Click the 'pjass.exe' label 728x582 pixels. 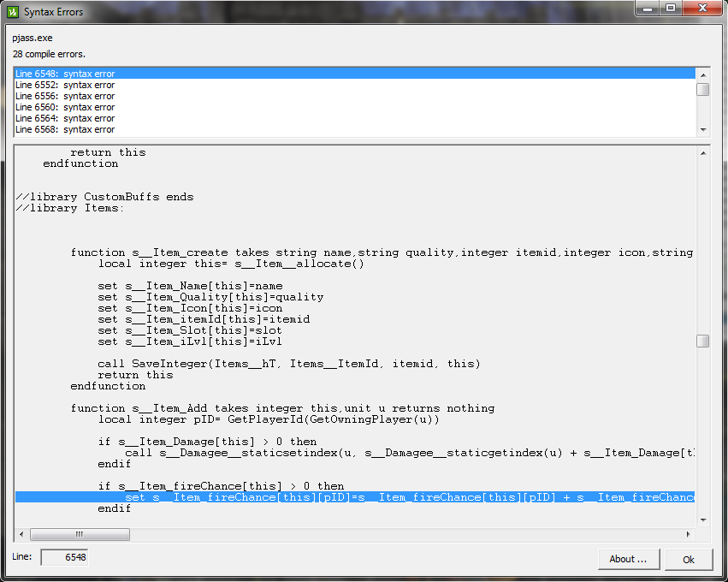click(x=33, y=39)
